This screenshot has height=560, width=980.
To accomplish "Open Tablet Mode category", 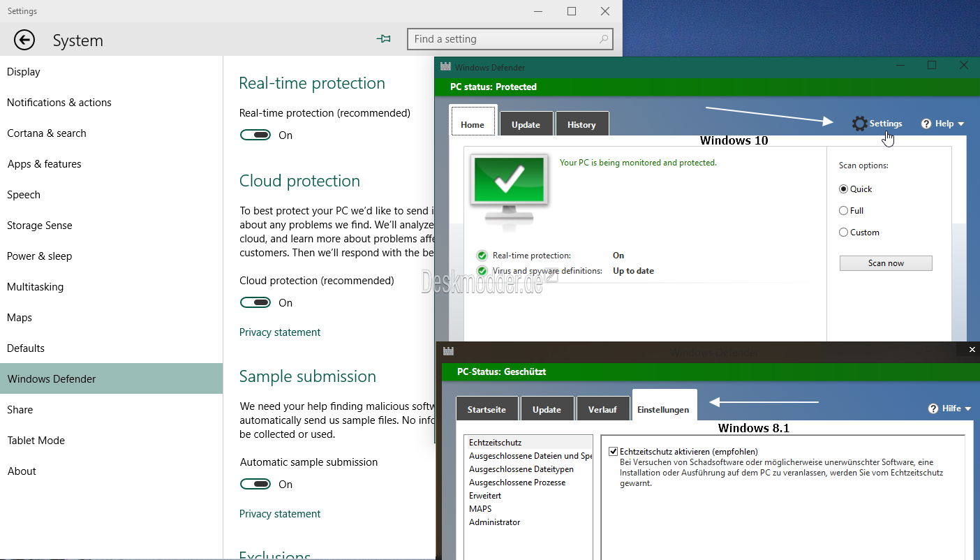I will [x=111, y=441].
